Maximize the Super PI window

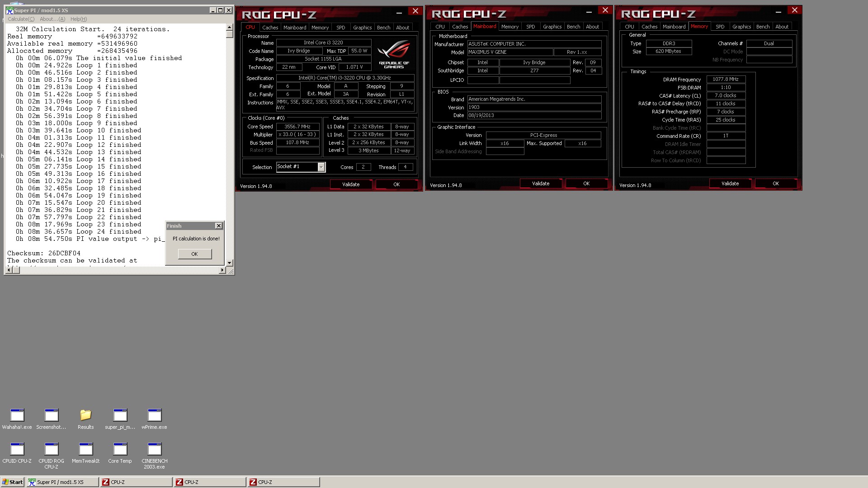click(x=221, y=10)
